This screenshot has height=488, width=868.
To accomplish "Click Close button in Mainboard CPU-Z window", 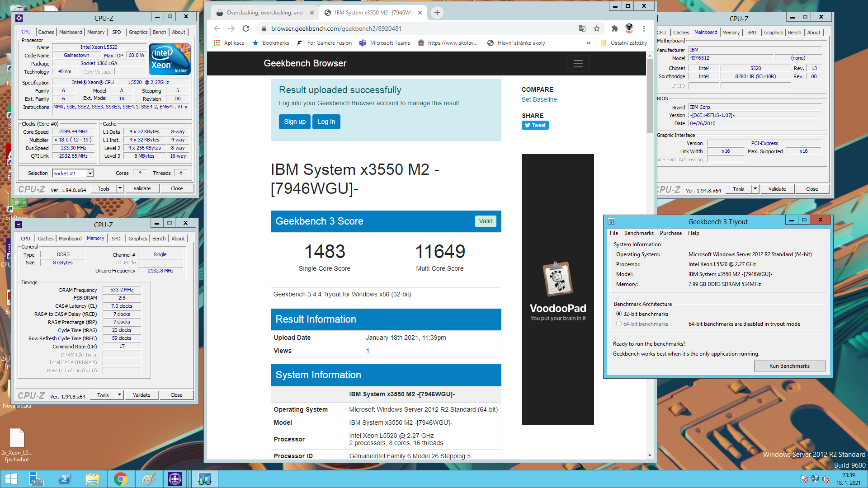I will tap(812, 189).
